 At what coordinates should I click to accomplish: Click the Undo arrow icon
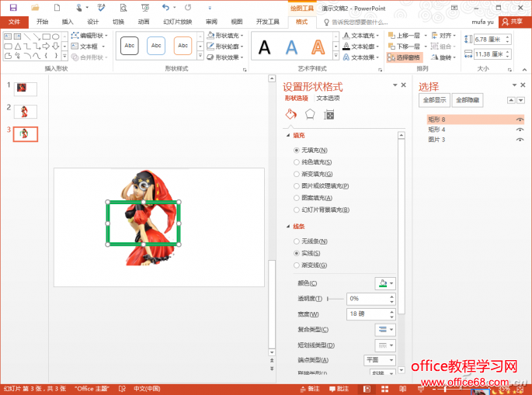[165, 7]
